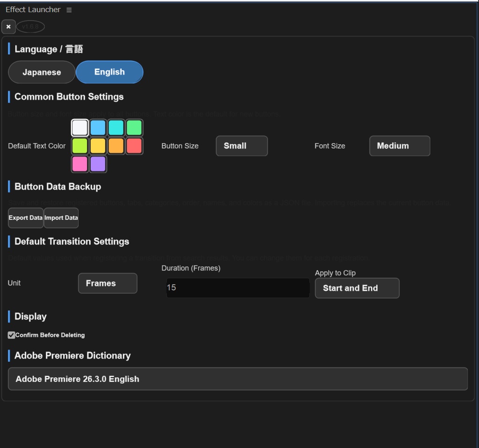The height and width of the screenshot is (448, 479).
Task: Select the pink color swatch
Action: pyautogui.click(x=80, y=164)
